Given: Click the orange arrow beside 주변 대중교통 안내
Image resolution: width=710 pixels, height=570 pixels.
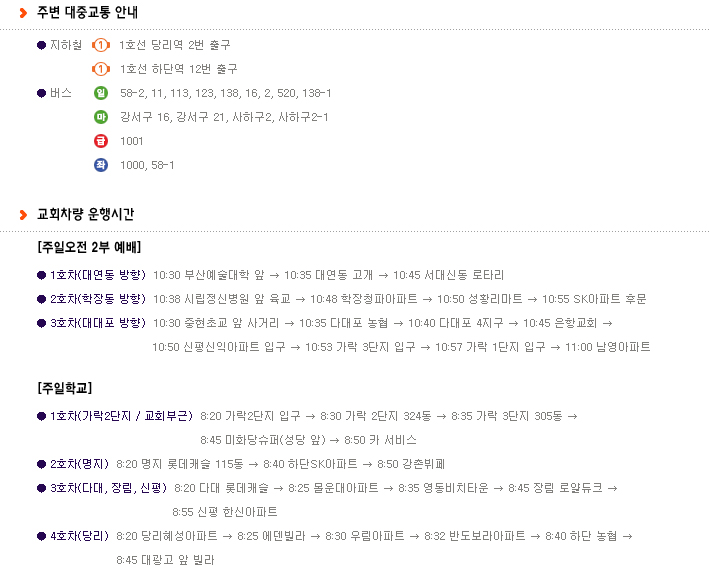Looking at the screenshot, I should point(24,13).
